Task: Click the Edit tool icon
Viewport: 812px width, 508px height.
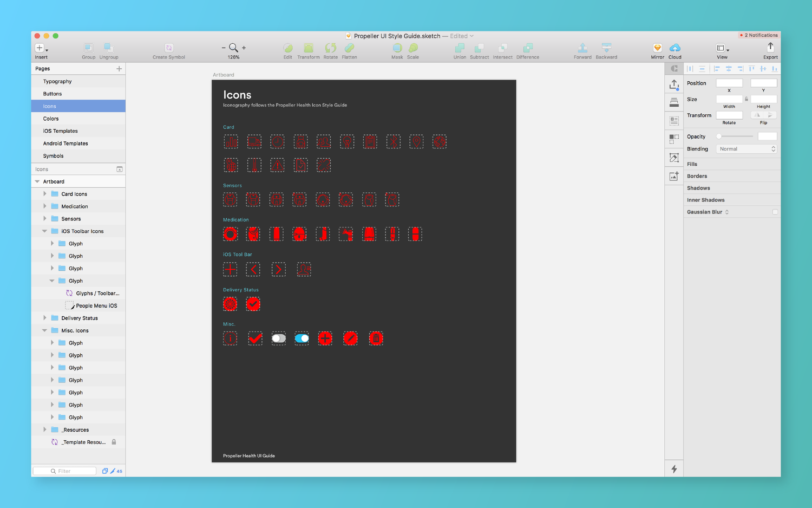Action: tap(288, 48)
